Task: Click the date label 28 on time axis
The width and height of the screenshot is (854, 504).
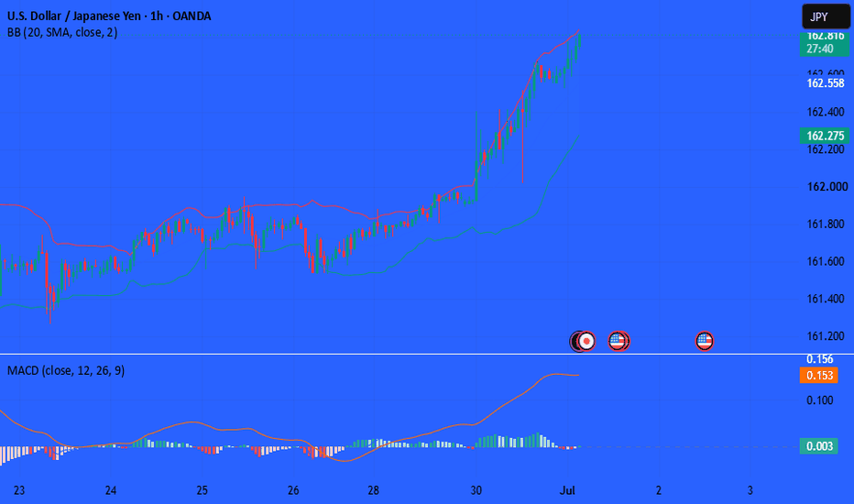Action: [373, 490]
